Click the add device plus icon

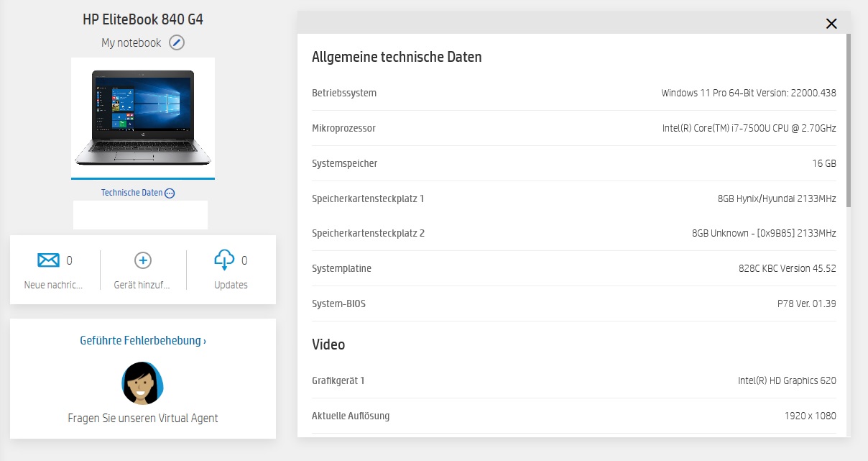pyautogui.click(x=143, y=260)
